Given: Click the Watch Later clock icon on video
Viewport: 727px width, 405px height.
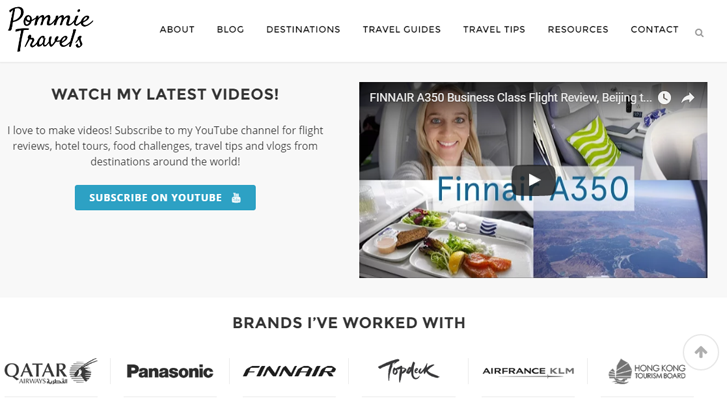Looking at the screenshot, I should (x=664, y=97).
